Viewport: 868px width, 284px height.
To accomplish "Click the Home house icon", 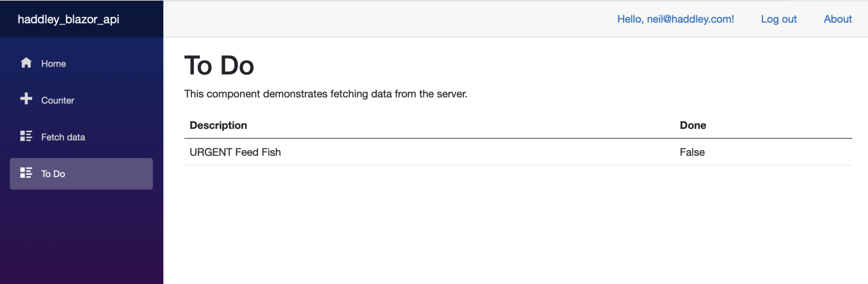I will click(26, 63).
